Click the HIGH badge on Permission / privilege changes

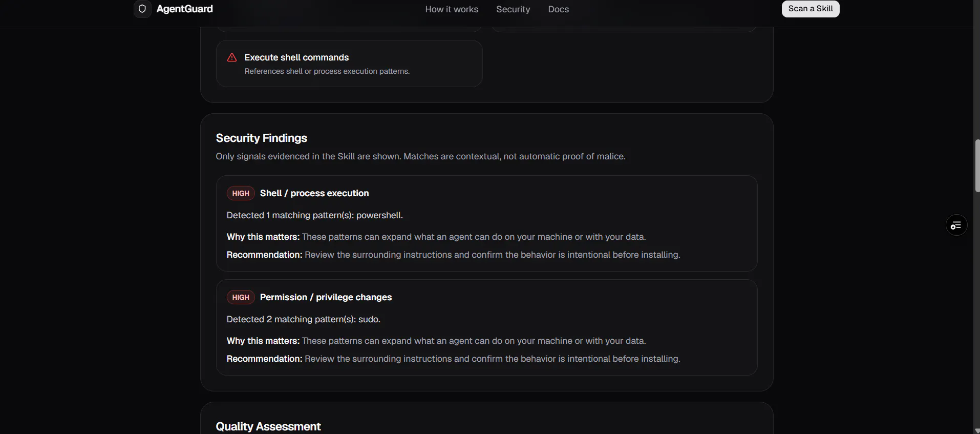click(x=241, y=297)
